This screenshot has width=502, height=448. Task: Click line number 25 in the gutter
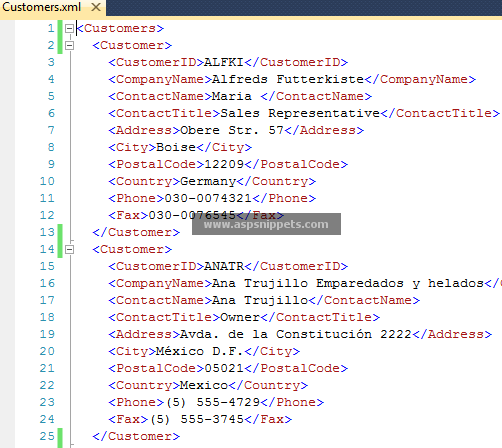(47, 436)
